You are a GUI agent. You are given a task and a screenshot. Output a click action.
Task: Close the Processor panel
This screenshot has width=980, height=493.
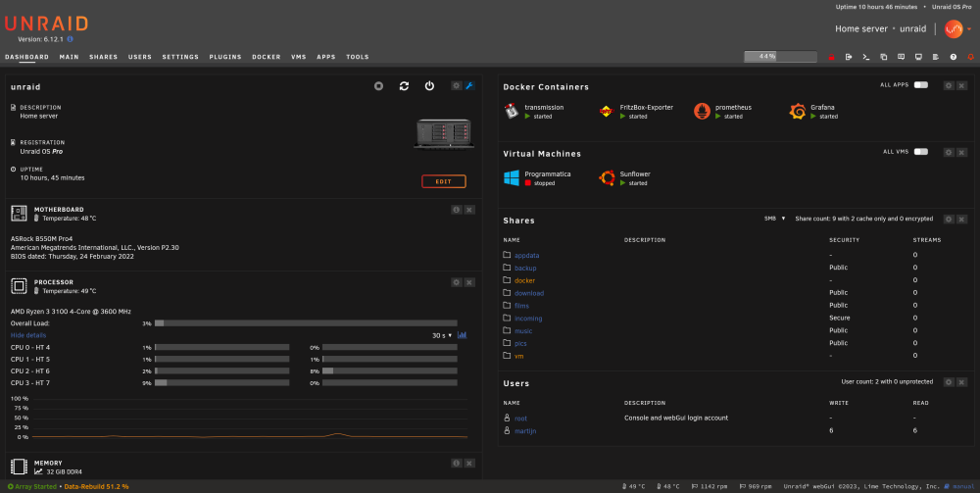[469, 282]
